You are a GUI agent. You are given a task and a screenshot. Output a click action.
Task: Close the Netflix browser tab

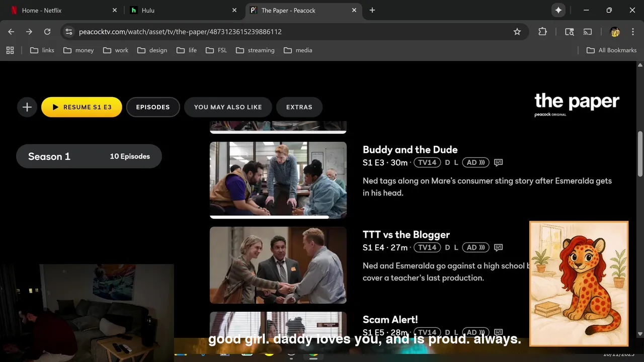(x=115, y=10)
